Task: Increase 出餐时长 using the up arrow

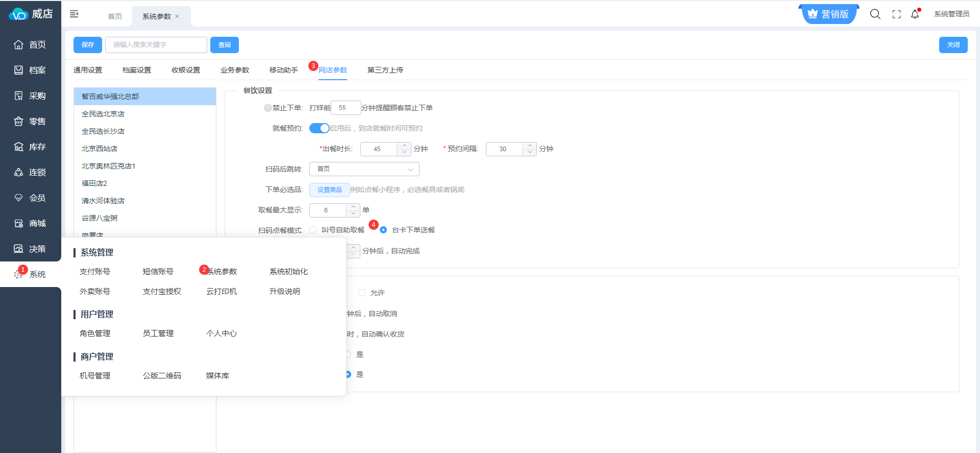Action: (x=404, y=146)
